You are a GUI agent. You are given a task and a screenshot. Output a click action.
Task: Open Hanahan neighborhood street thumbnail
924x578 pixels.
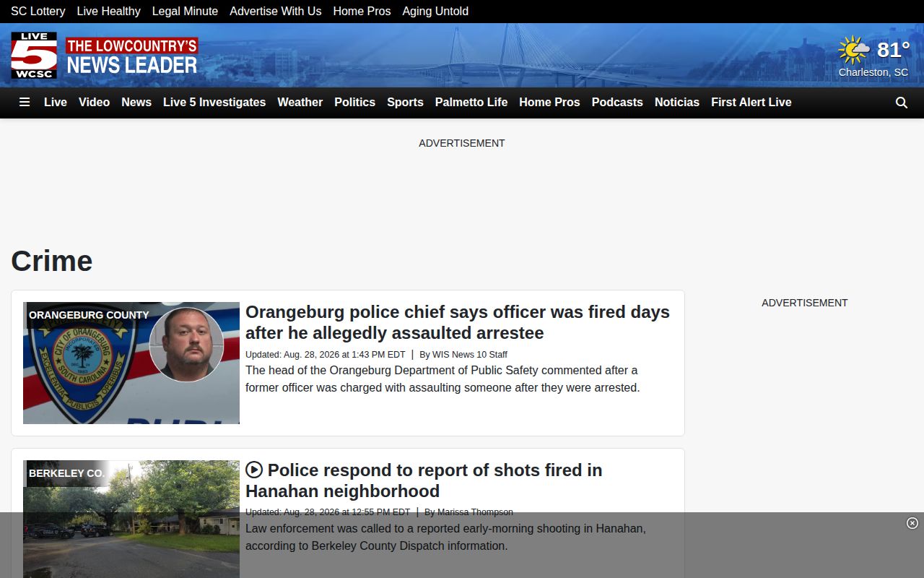coord(131,519)
